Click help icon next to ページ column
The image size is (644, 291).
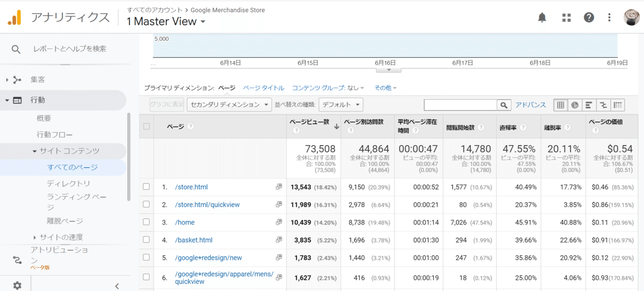click(191, 126)
